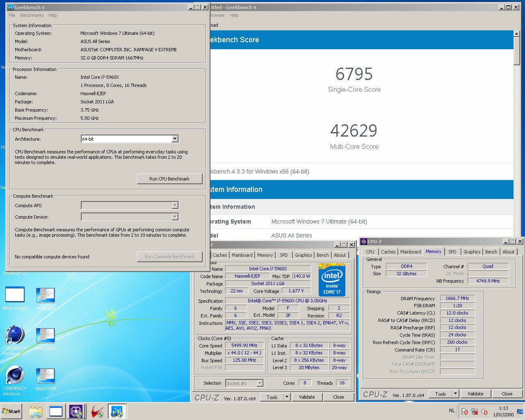
Task: Switch to Mainboard tab in CPU-Z memory window
Action: [411, 252]
